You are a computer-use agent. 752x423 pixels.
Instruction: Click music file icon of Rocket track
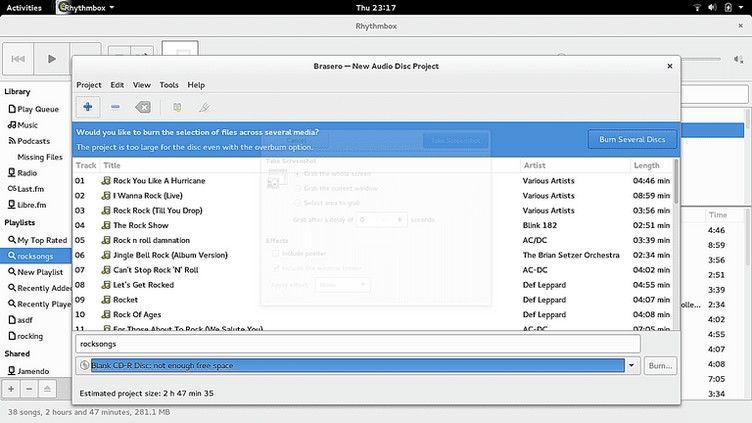tap(106, 300)
